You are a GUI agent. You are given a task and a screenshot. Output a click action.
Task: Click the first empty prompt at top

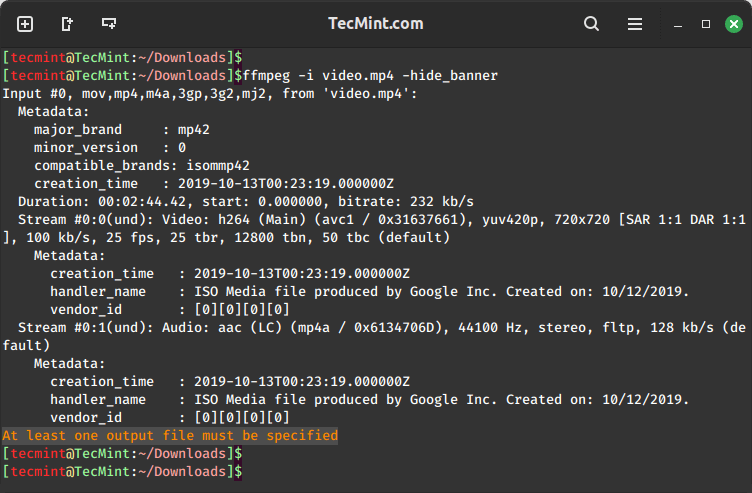122,58
